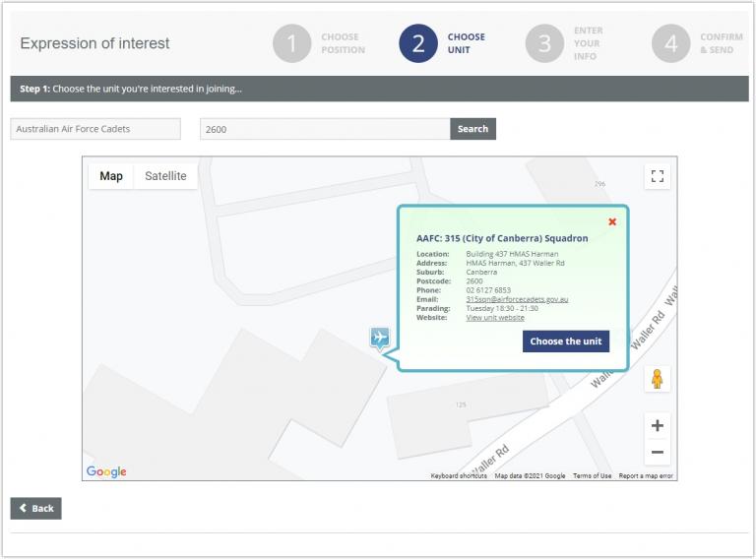
Task: Click the Choose the unit button
Action: pos(566,342)
